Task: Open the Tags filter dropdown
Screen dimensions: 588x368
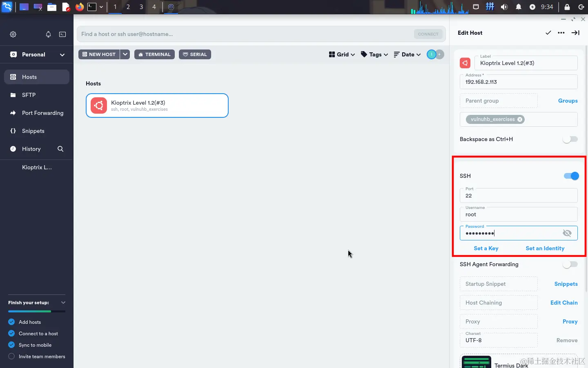Action: tap(374, 54)
